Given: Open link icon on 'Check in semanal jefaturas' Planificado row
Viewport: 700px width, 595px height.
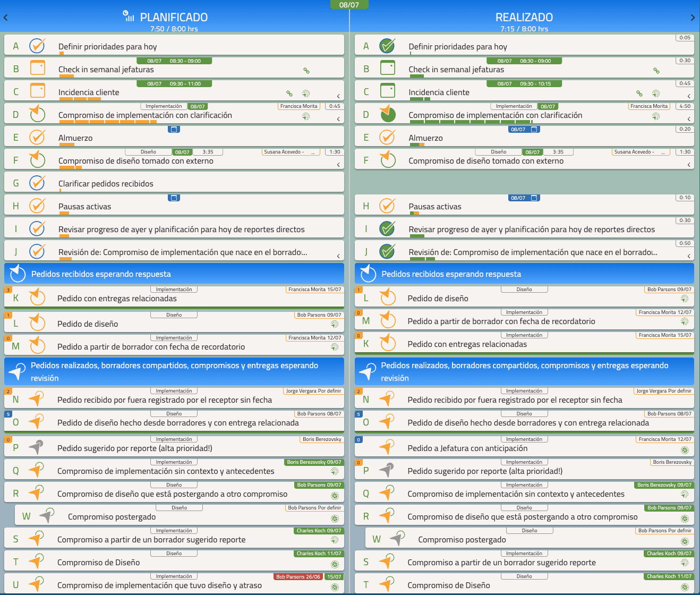Looking at the screenshot, I should tap(306, 70).
